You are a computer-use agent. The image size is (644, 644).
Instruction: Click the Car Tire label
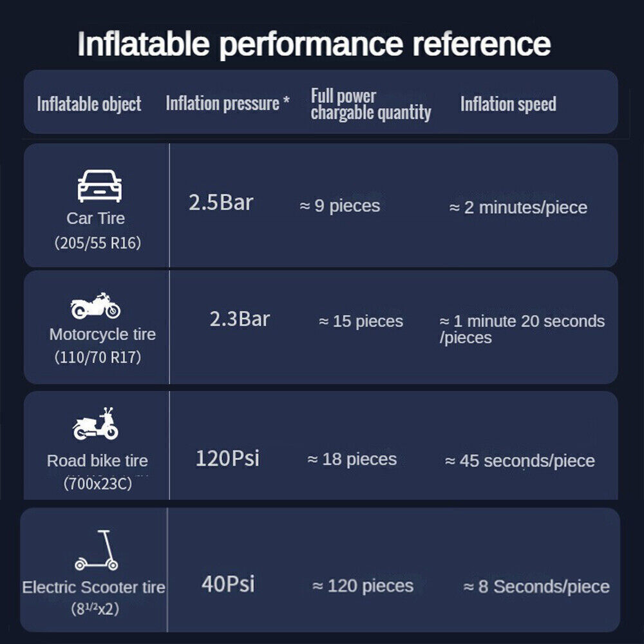[96, 218]
